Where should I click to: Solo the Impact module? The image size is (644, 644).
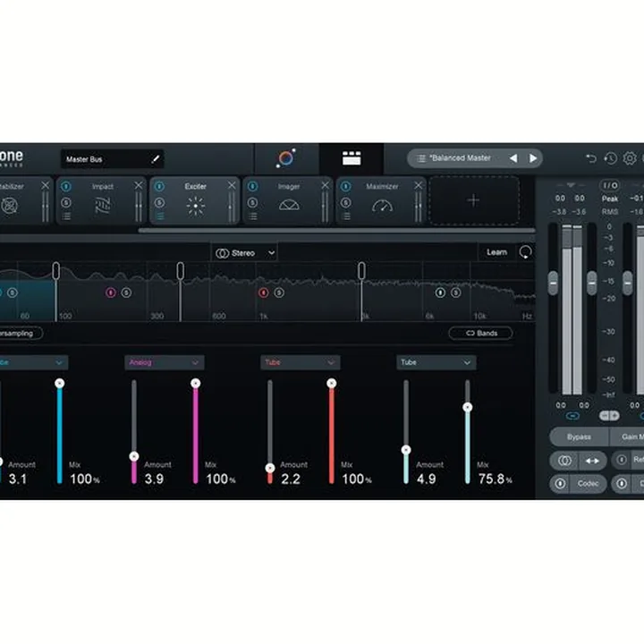click(66, 202)
